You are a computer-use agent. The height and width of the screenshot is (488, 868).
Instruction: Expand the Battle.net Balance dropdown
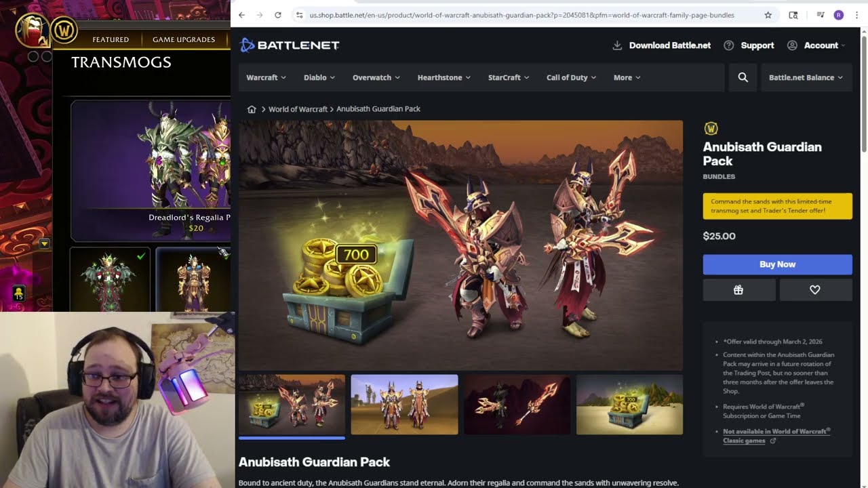(x=806, y=77)
